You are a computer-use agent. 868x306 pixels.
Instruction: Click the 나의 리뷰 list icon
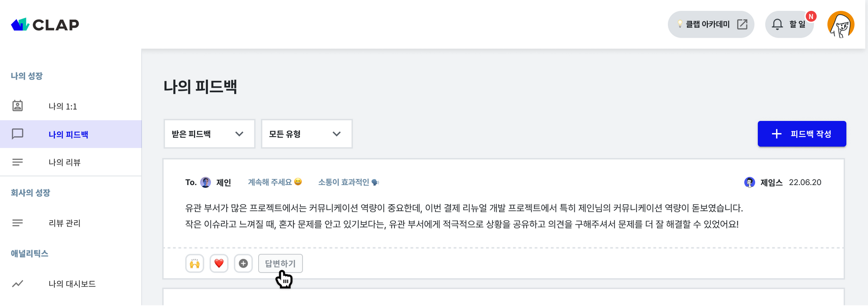click(x=17, y=162)
